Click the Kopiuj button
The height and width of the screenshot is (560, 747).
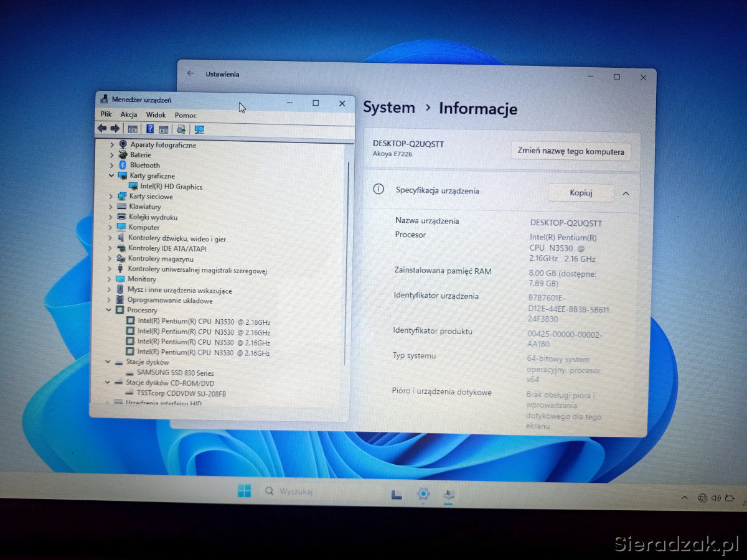pos(580,193)
